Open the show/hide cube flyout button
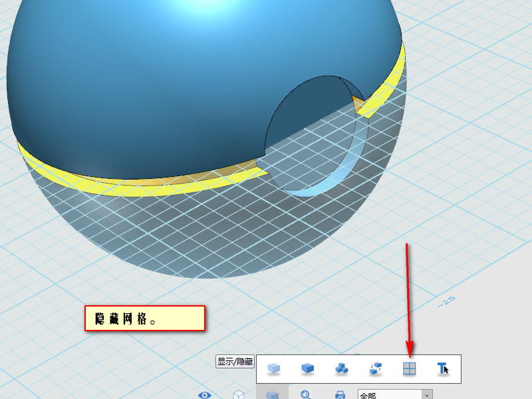The image size is (532, 399). (x=272, y=394)
